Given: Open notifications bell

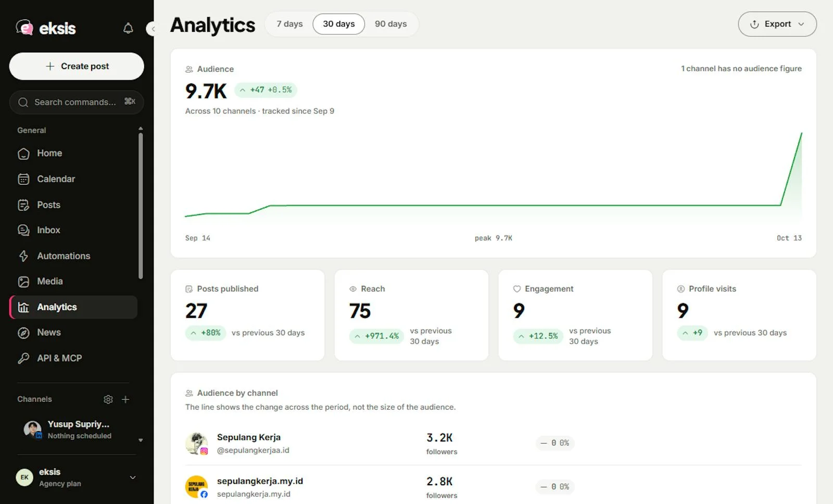Looking at the screenshot, I should coord(128,28).
